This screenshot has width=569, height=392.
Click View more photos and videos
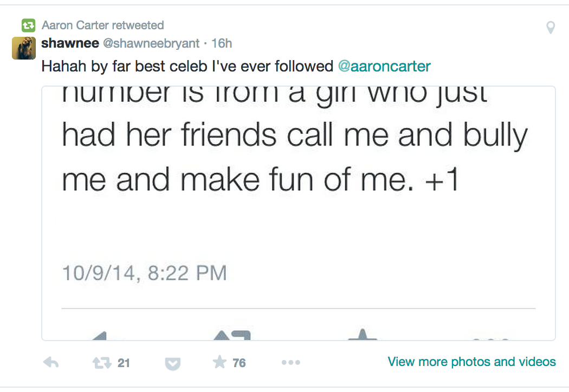pos(471,362)
